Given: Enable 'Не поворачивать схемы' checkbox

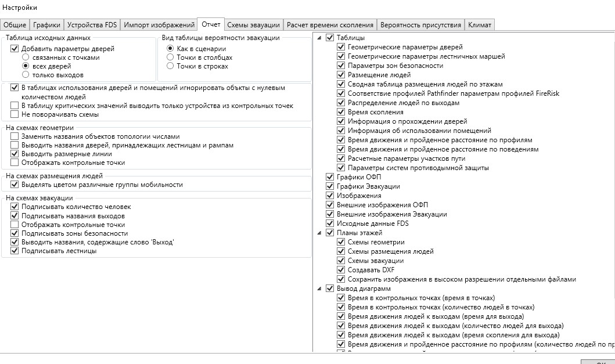Looking at the screenshot, I should pyautogui.click(x=15, y=114).
